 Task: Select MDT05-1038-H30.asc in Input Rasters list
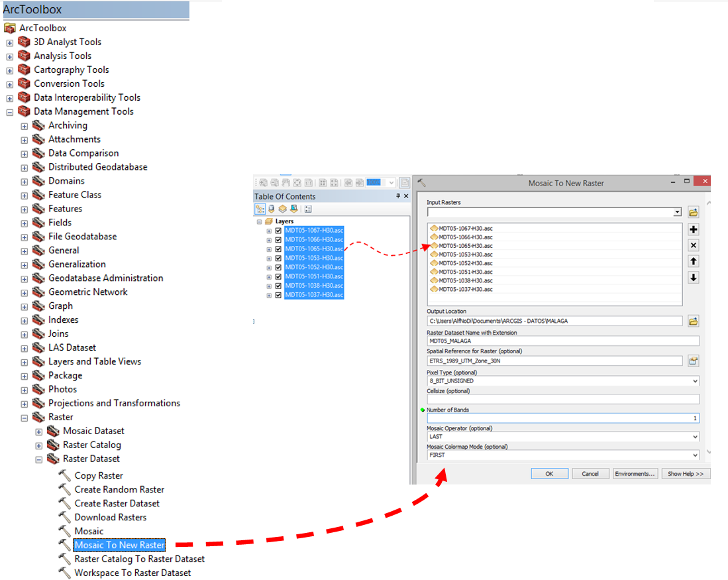pyautogui.click(x=465, y=280)
